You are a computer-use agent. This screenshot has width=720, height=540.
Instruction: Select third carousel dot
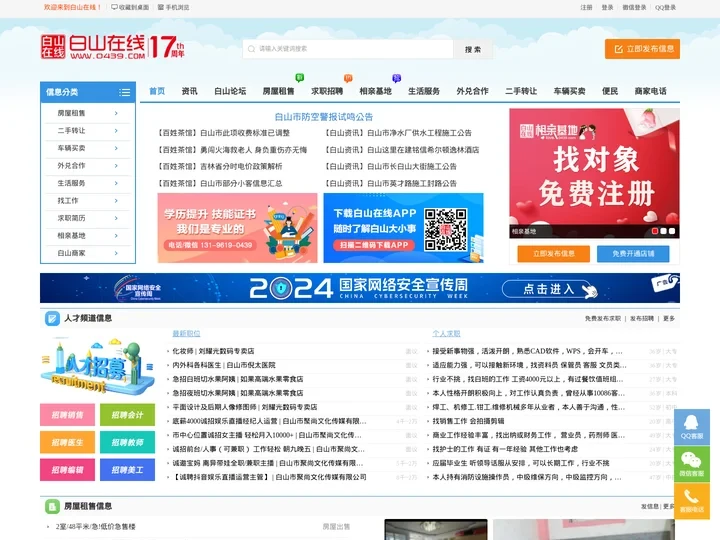tap(672, 231)
